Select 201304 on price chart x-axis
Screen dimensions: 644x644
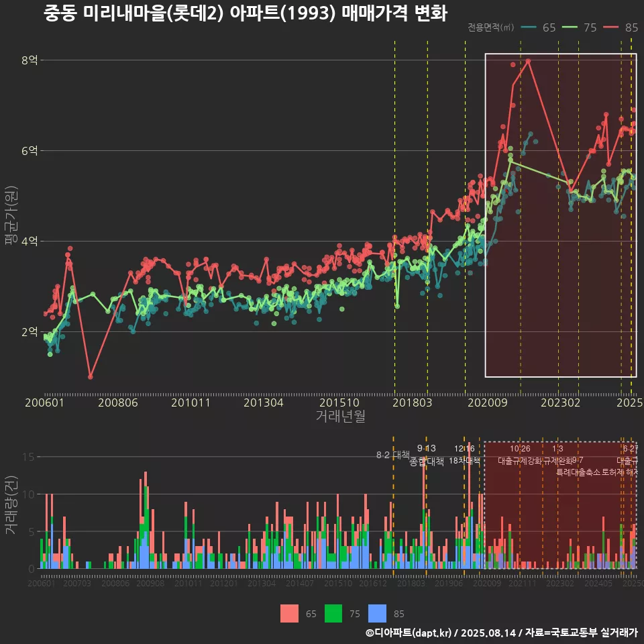[263, 402]
